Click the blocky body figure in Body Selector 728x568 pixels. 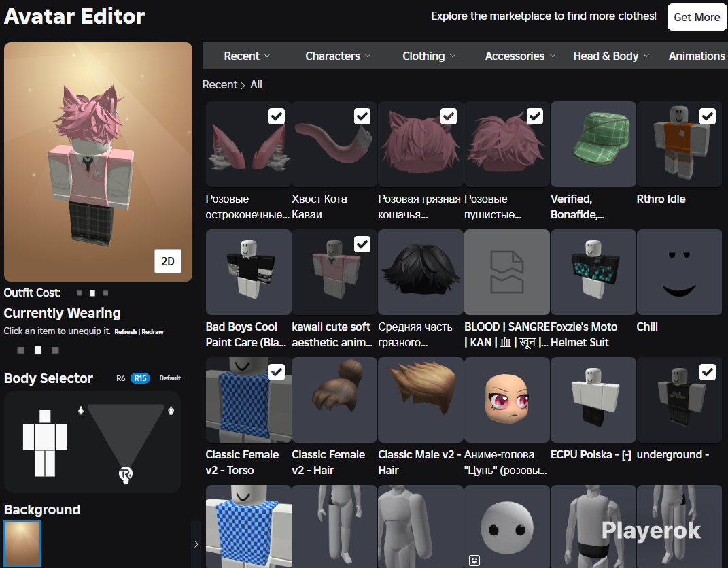[45, 443]
